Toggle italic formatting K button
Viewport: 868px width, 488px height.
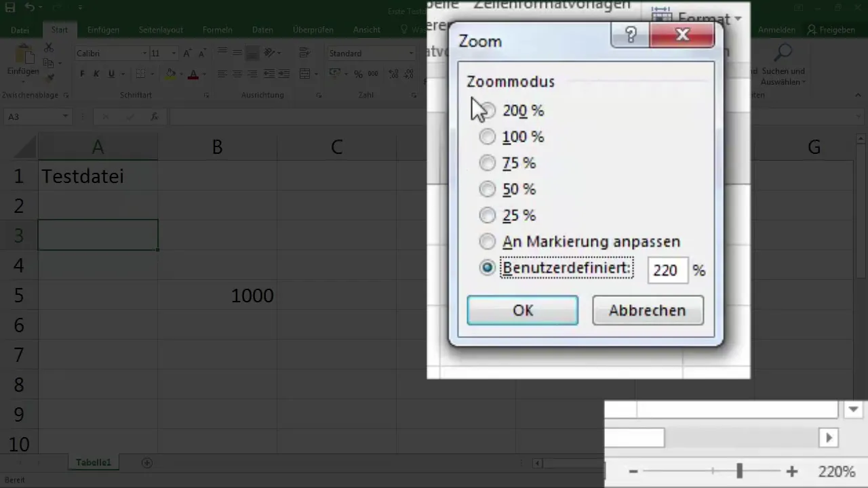(97, 74)
